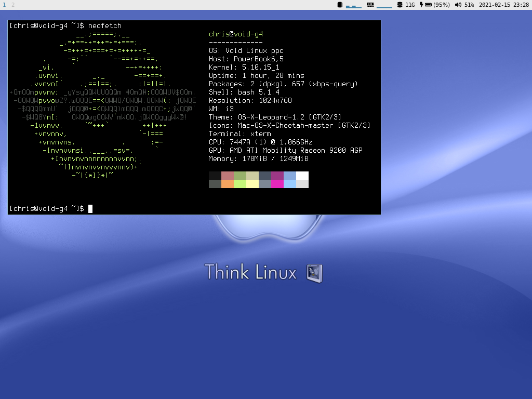Click the magenta color block in neofetch

[x=277, y=183]
